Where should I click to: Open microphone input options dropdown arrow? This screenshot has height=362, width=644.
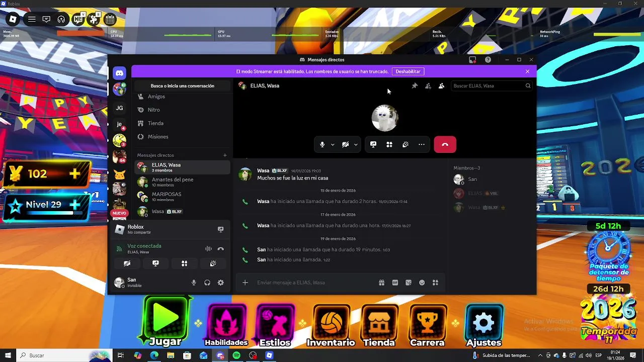coord(333,145)
